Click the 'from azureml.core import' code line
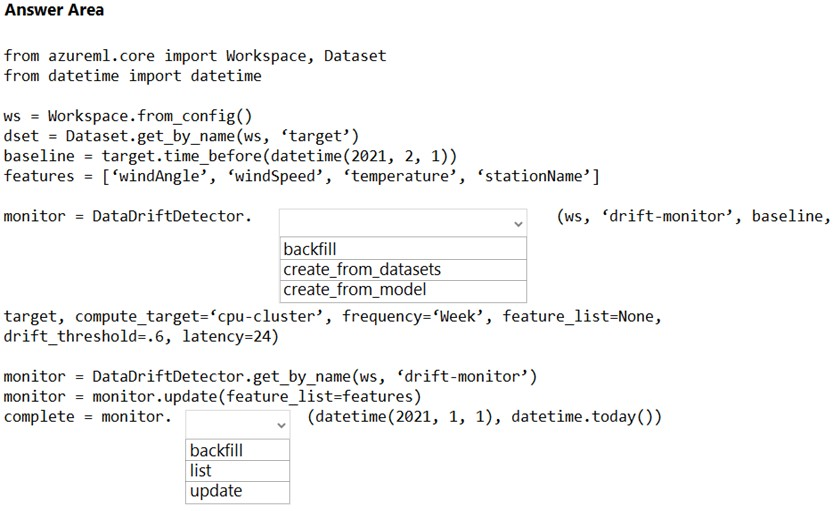The image size is (833, 511). point(195,56)
